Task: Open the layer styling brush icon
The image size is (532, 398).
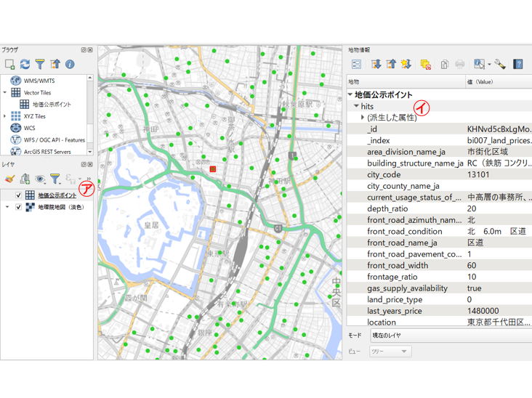Action: [9, 179]
